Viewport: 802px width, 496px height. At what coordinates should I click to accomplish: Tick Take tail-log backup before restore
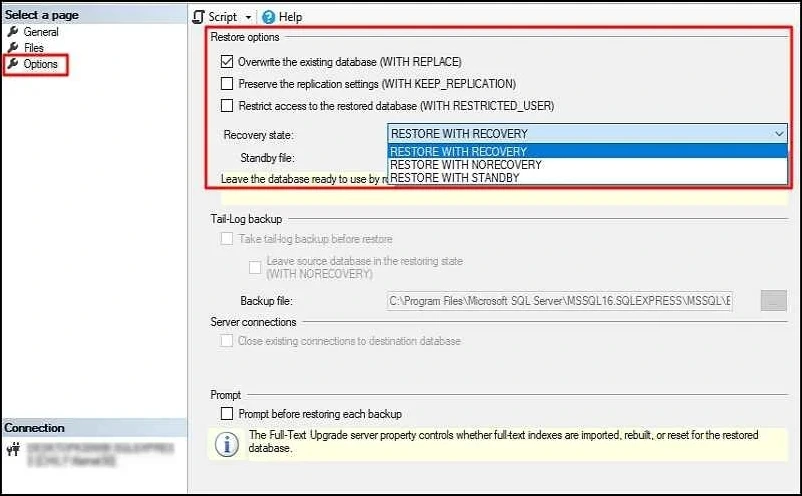pyautogui.click(x=227, y=239)
